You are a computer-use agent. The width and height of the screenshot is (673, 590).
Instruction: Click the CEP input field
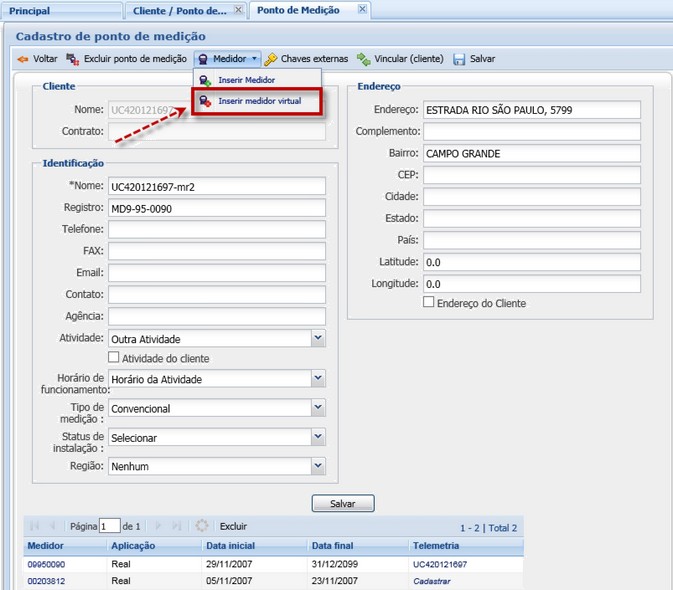[x=531, y=175]
